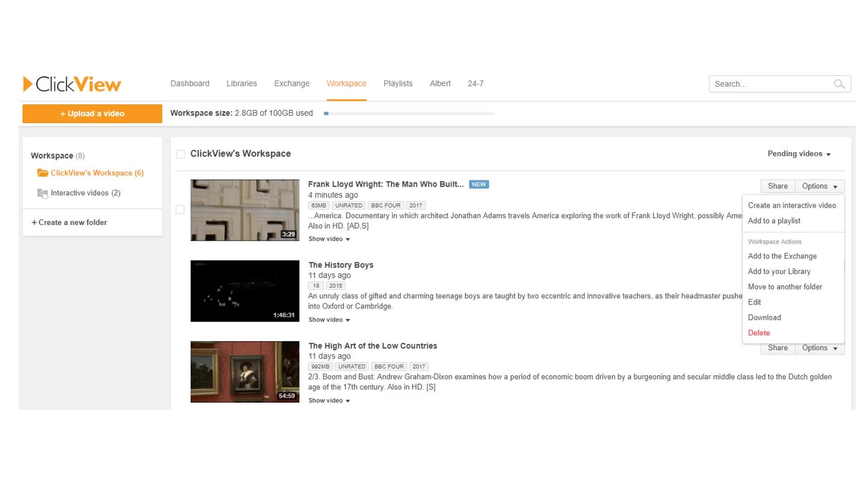Click the Interactive videos folder icon
Screen dimensions: 868x488
tap(42, 193)
